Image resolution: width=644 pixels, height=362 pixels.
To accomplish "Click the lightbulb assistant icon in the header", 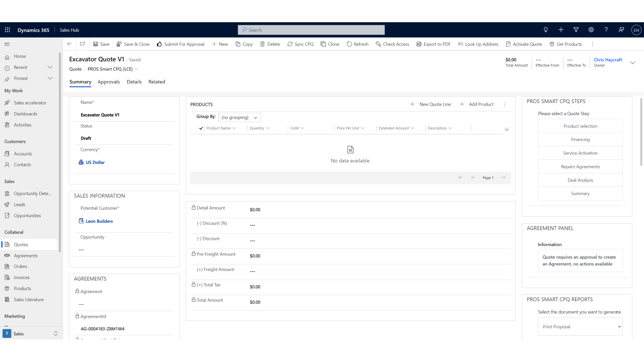I will point(546,30).
